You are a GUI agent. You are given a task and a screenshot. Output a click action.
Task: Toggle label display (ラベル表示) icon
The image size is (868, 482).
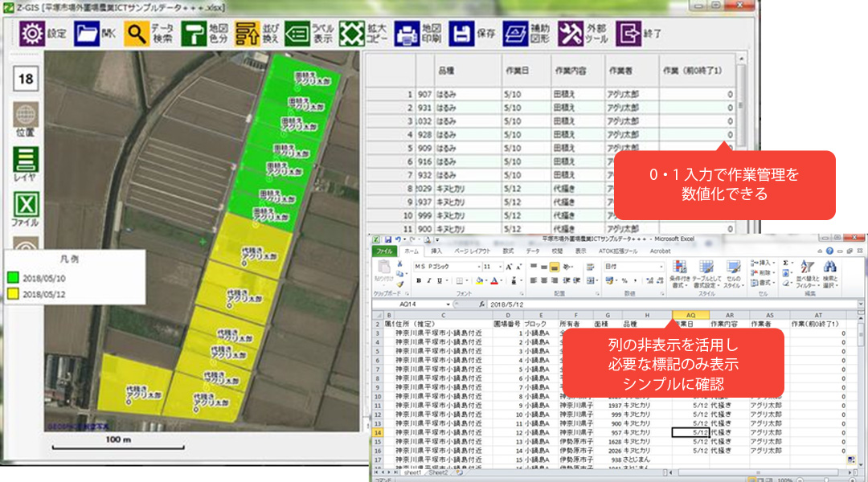tap(297, 34)
